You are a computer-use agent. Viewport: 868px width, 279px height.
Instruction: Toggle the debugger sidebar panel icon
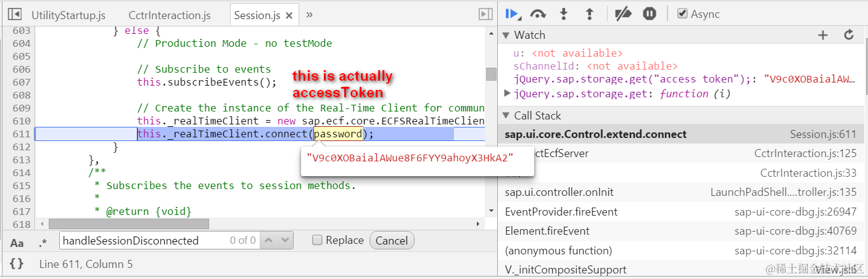(486, 14)
